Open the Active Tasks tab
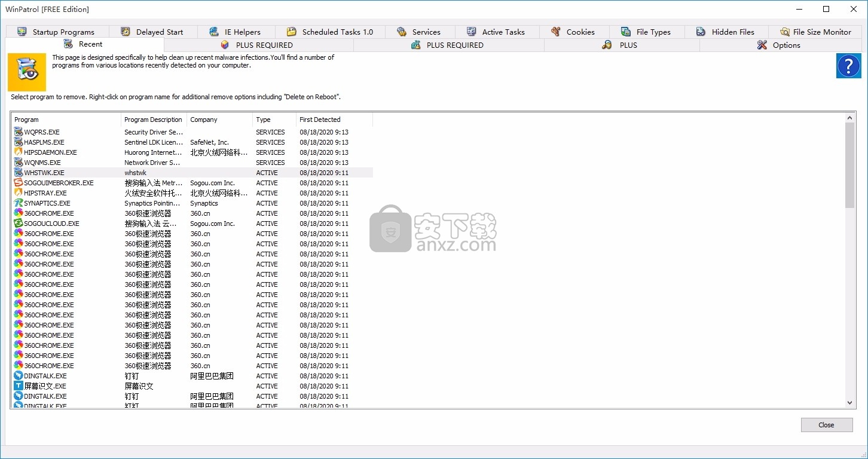Screen dimensions: 868x459 [x=497, y=32]
